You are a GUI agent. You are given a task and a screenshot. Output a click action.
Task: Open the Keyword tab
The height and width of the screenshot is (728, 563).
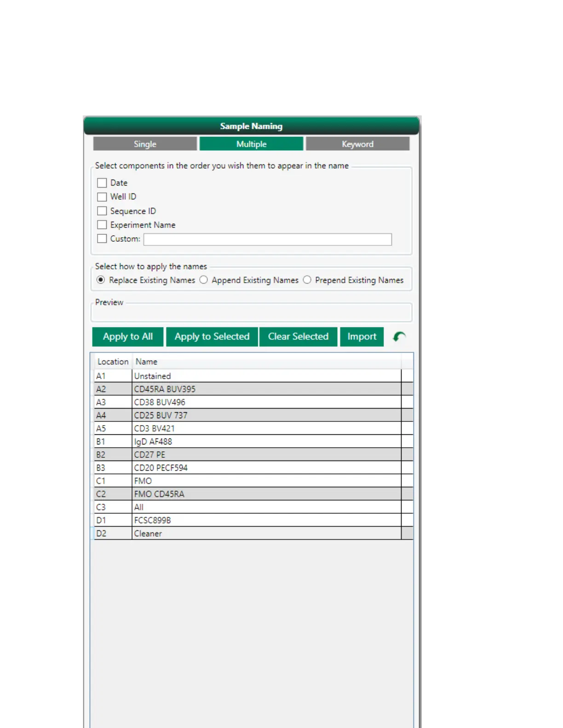point(357,144)
